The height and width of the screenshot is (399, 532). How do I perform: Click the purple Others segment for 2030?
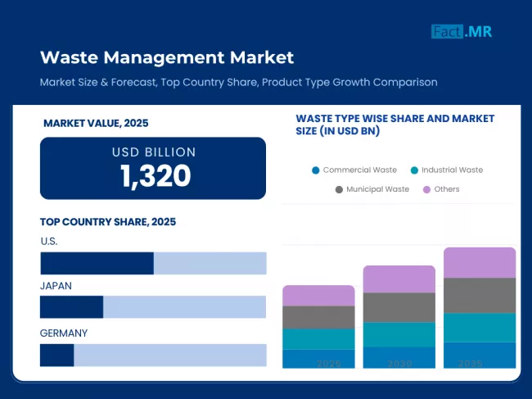coord(399,279)
